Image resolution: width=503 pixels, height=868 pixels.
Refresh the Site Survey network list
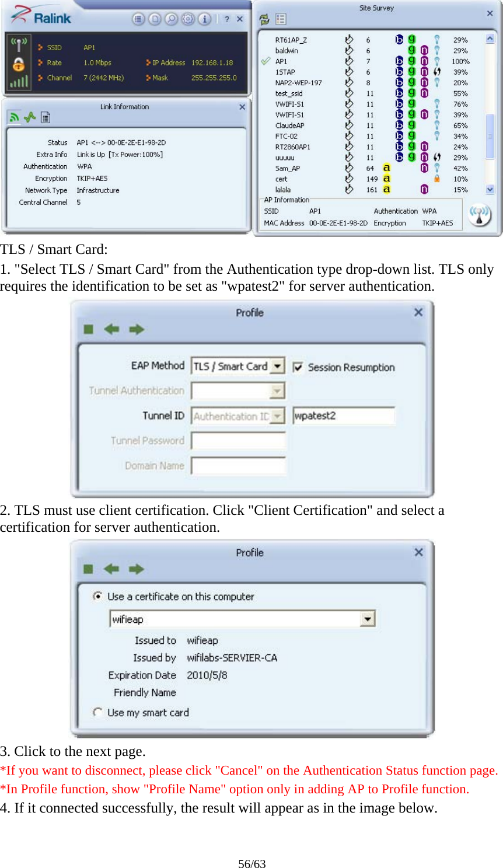264,19
